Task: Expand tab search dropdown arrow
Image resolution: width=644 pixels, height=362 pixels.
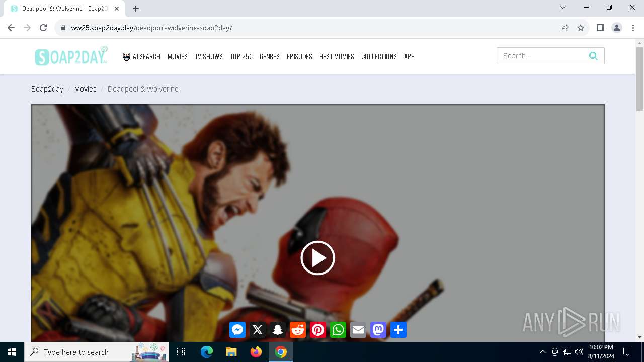Action: pos(563,7)
